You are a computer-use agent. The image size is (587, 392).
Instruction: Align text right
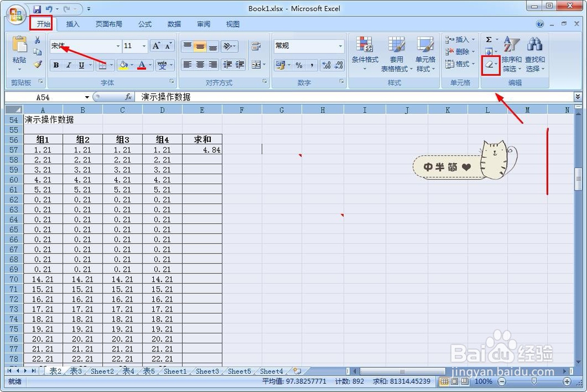click(x=212, y=65)
